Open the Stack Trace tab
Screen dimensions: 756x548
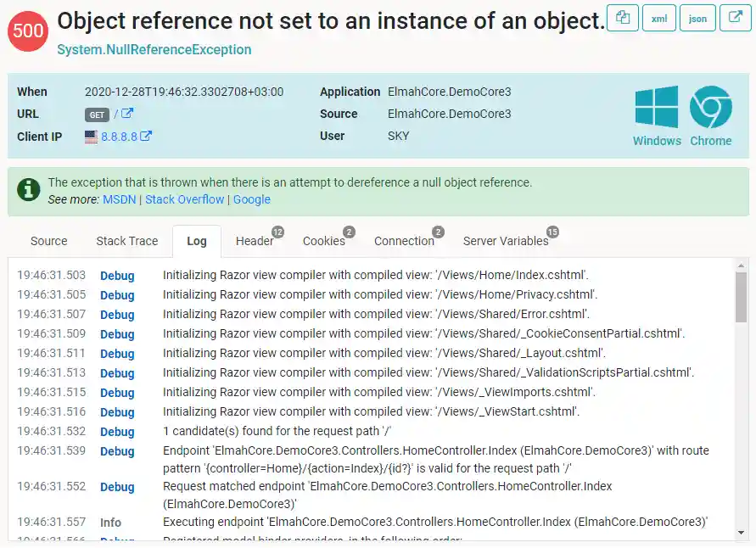pos(127,241)
